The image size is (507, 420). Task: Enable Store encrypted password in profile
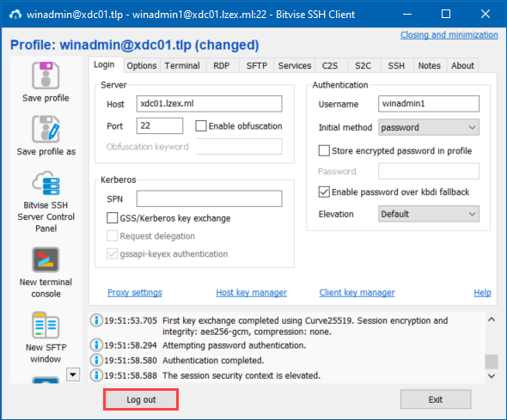tap(324, 150)
